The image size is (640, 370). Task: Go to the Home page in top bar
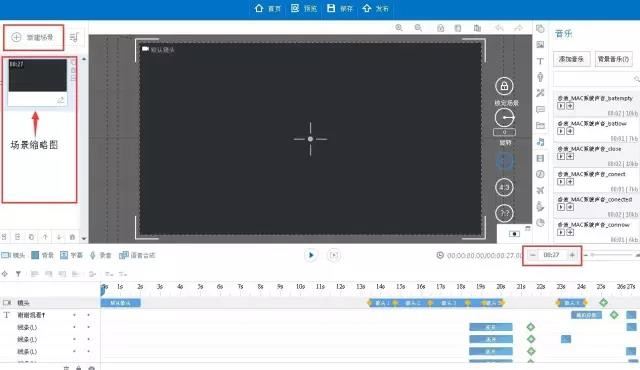click(268, 8)
